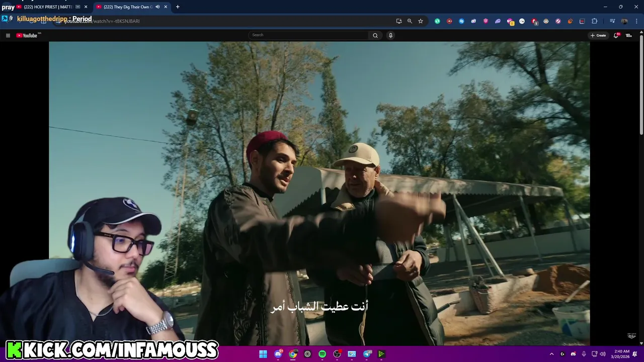Click the install app icon in address bar
Viewport: 644px width, 362px height.
(399, 21)
